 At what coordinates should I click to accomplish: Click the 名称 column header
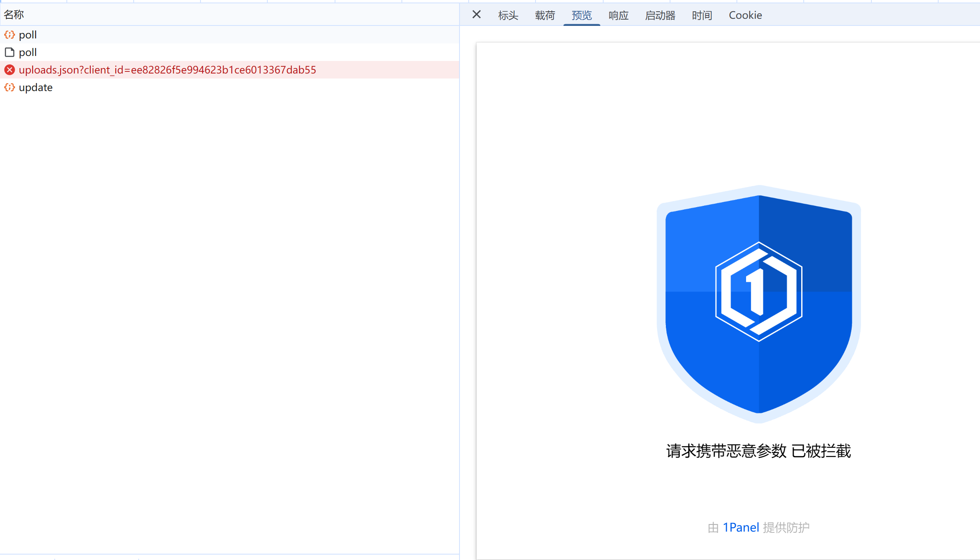point(14,15)
